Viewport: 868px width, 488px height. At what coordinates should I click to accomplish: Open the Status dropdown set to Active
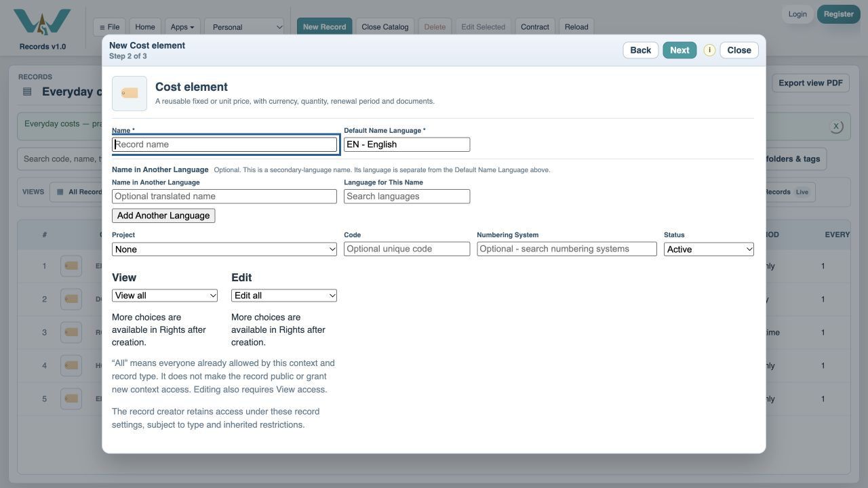tap(709, 249)
